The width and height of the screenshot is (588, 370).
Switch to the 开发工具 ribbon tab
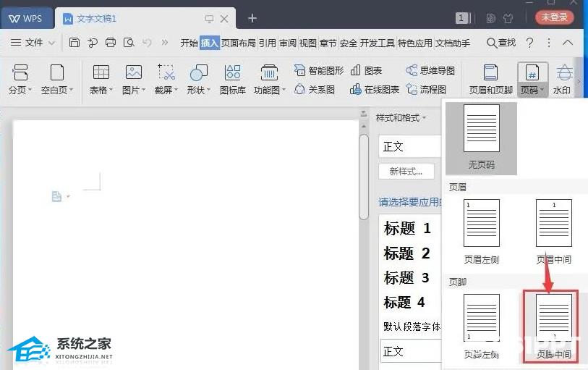coord(378,43)
